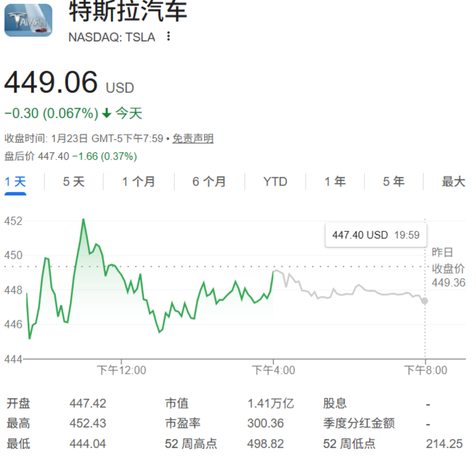Image resolution: width=476 pixels, height=456 pixels.
Task: Switch chart to YTD
Action: (275, 182)
